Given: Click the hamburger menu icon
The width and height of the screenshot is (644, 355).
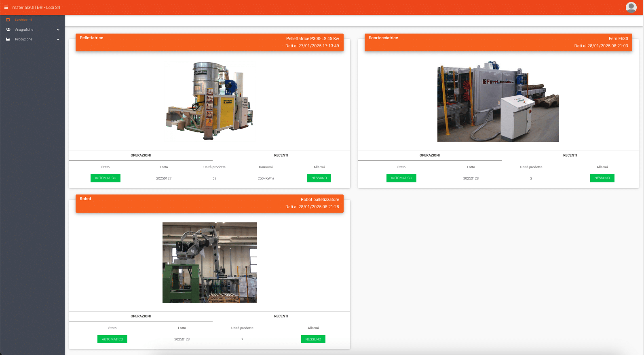Looking at the screenshot, I should [x=6, y=7].
